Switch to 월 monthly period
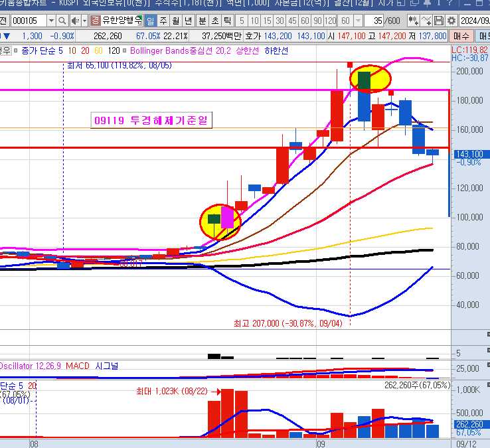490x448 pixels. point(176,21)
